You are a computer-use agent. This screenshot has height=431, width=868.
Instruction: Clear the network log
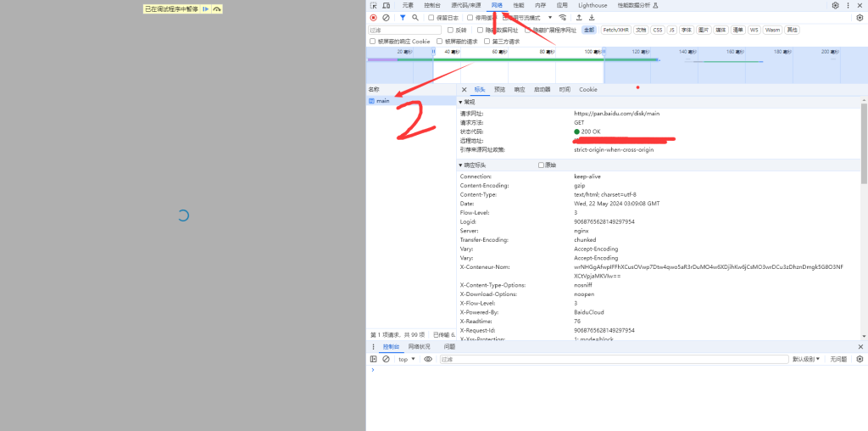tap(386, 18)
